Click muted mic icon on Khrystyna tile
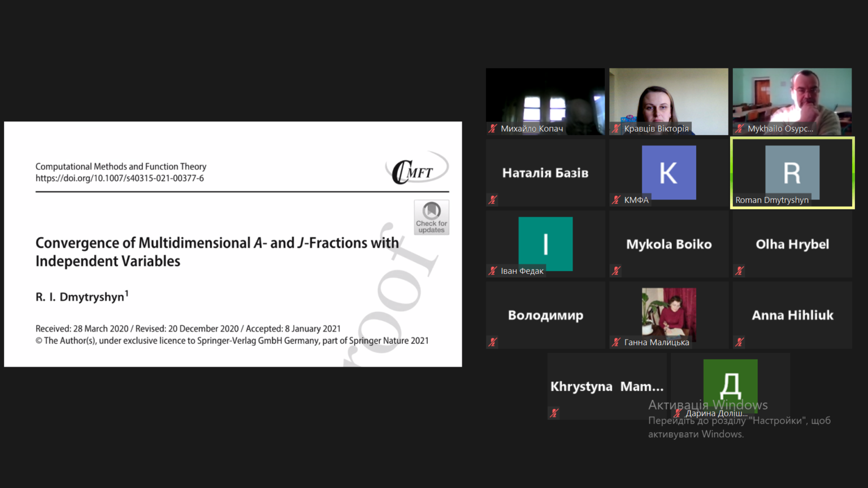Viewport: 868px width, 488px height. [554, 413]
